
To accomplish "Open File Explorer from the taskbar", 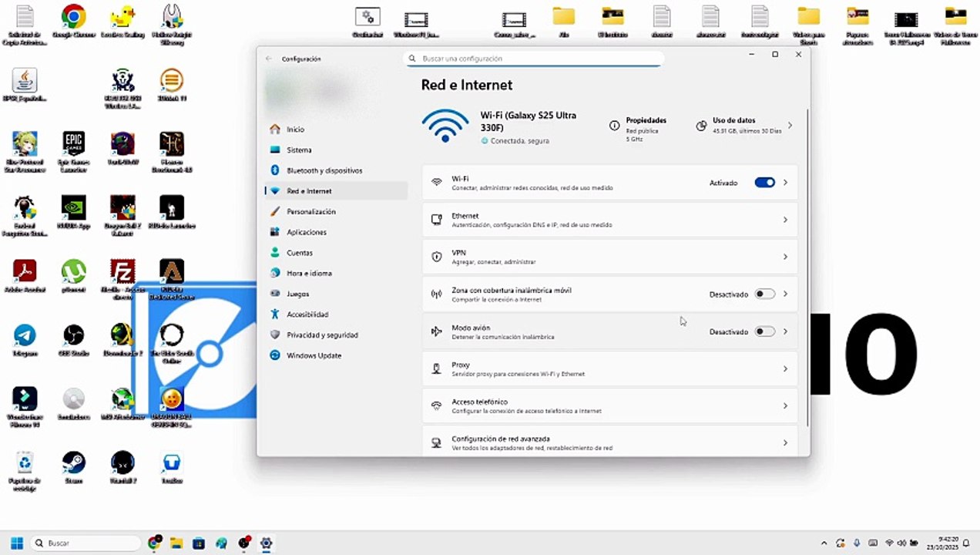I will tap(176, 543).
